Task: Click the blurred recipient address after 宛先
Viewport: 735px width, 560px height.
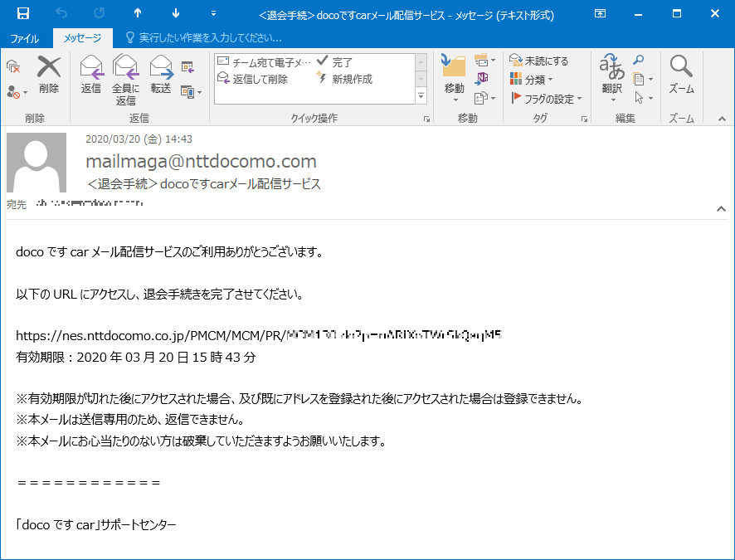Action: tap(89, 204)
